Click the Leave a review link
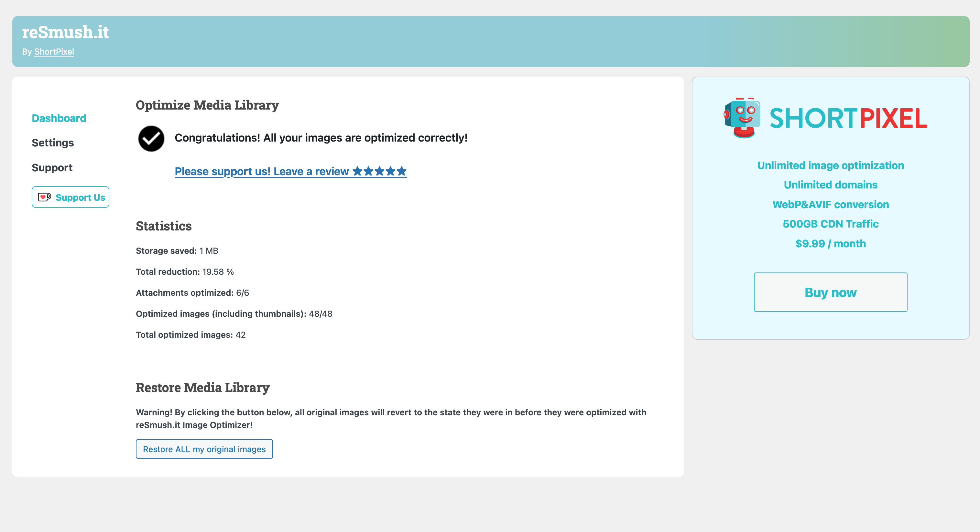The height and width of the screenshot is (532, 980). pos(291,172)
